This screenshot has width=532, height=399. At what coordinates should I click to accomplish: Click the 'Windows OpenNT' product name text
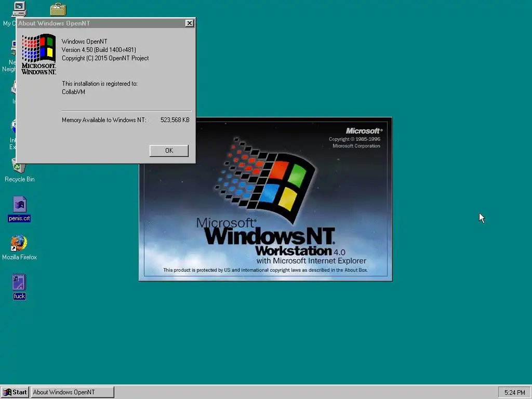point(85,42)
